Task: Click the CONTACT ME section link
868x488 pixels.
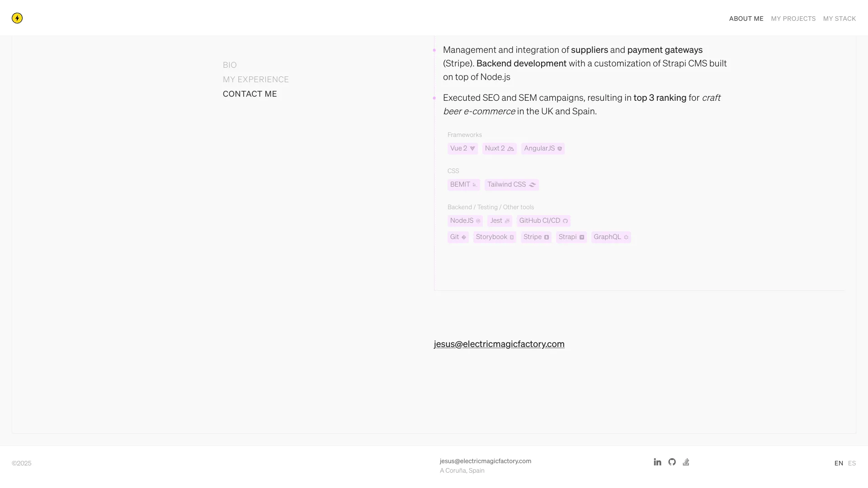Action: (x=250, y=93)
